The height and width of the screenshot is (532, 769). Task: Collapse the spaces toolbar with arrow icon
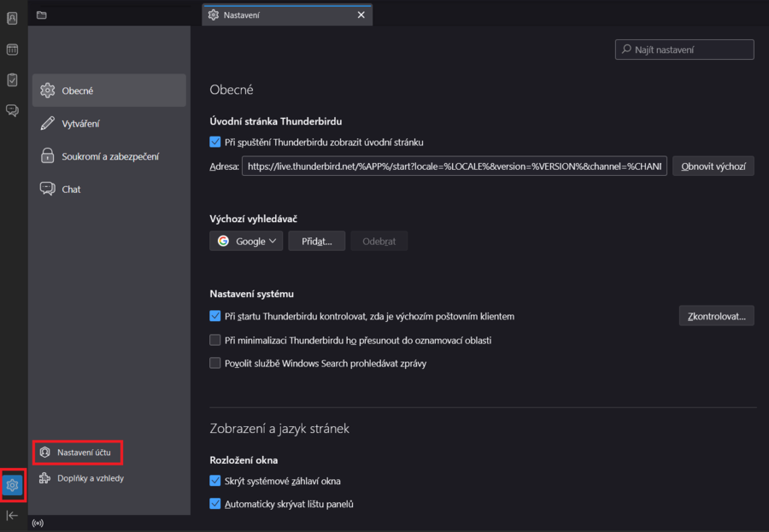pos(12,515)
